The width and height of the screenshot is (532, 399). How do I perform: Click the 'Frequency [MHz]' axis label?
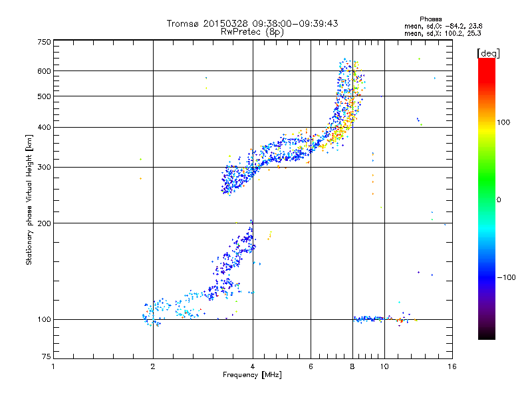pyautogui.click(x=252, y=375)
